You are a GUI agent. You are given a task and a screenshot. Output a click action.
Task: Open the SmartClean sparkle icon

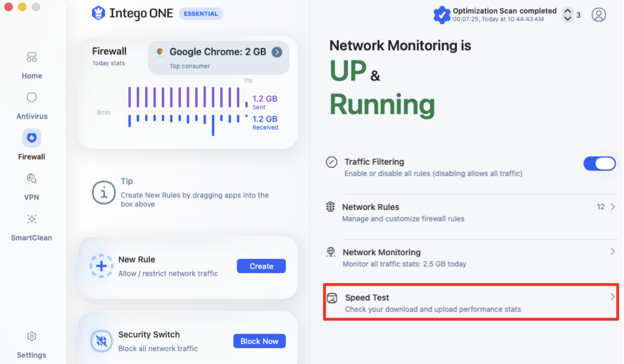(x=31, y=219)
